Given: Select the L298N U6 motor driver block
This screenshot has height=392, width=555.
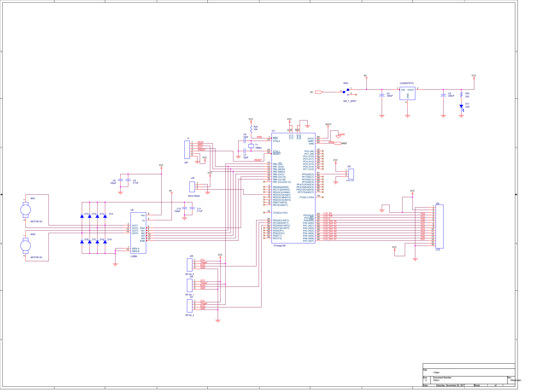Looking at the screenshot, I should coord(138,233).
